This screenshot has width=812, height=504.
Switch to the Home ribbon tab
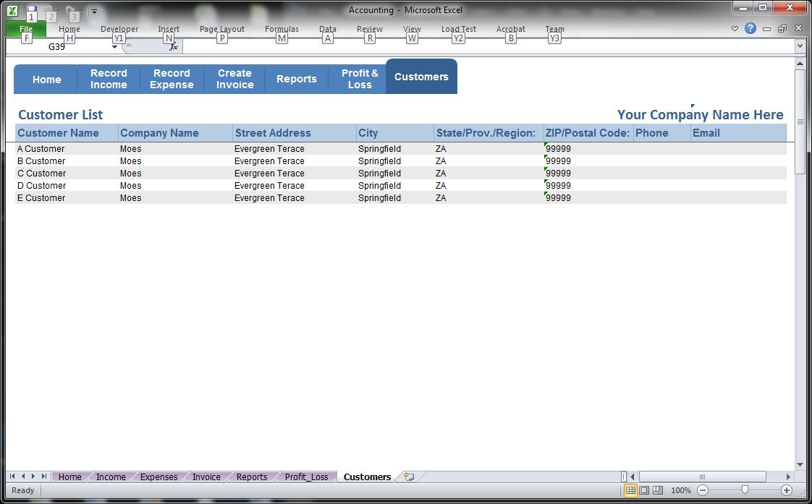coord(69,29)
